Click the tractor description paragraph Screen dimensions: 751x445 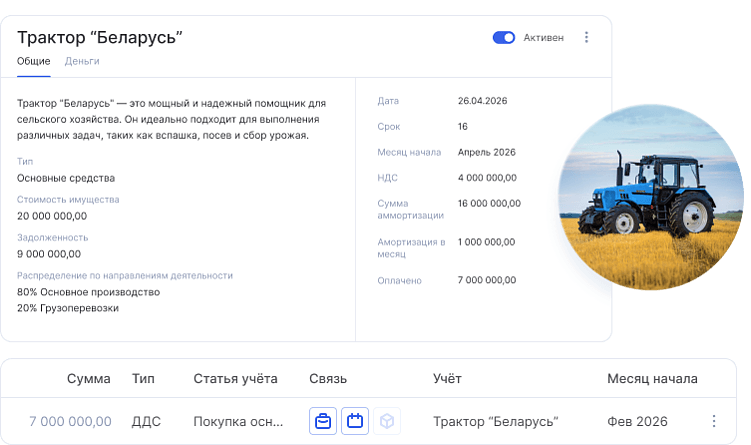(x=171, y=119)
